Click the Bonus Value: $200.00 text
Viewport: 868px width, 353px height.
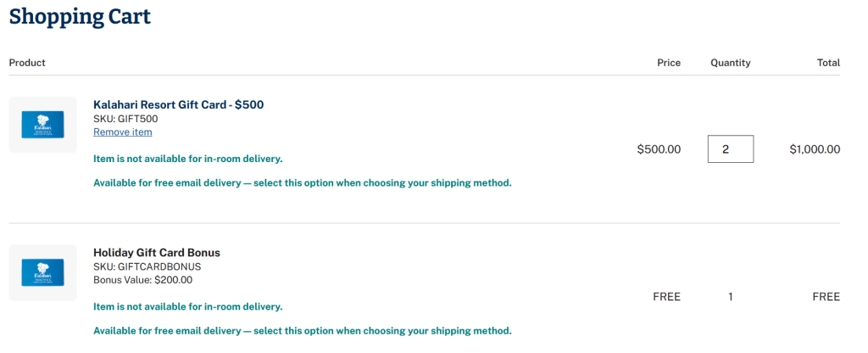(x=142, y=279)
